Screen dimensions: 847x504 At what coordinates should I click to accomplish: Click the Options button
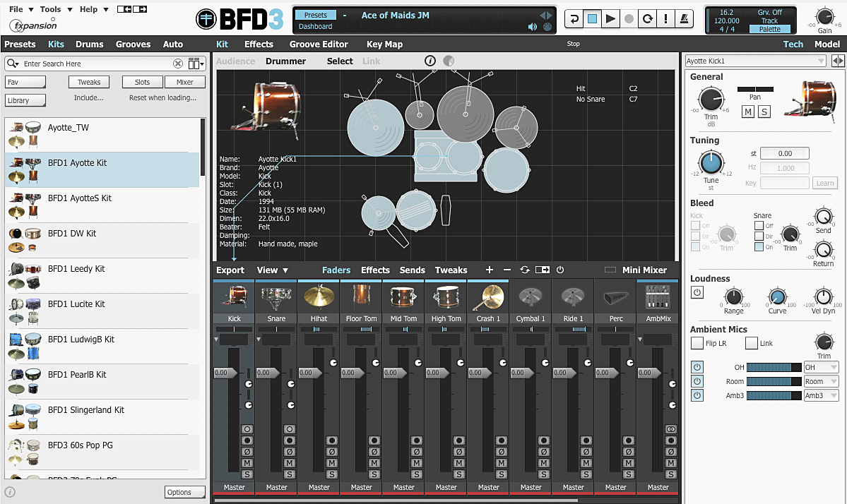[185, 492]
